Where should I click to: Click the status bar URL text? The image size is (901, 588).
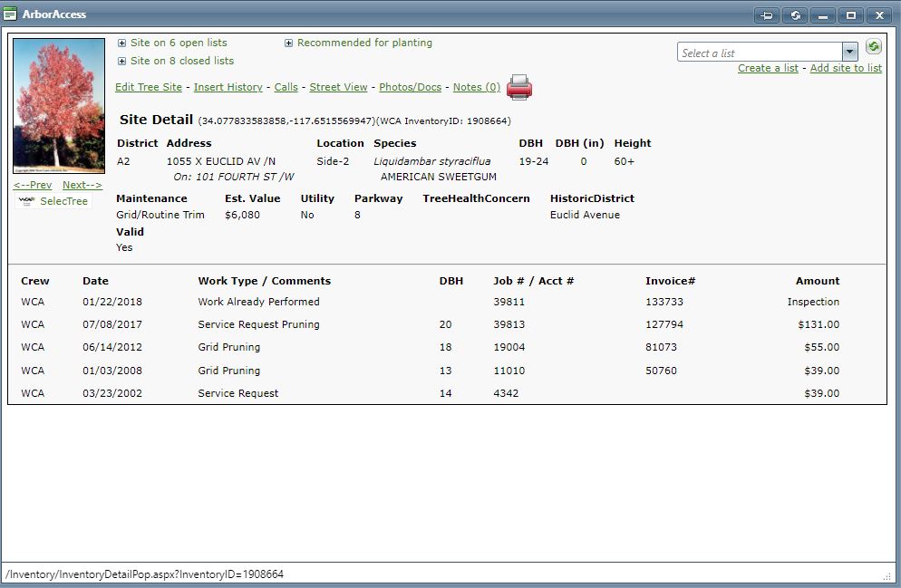tap(144, 574)
